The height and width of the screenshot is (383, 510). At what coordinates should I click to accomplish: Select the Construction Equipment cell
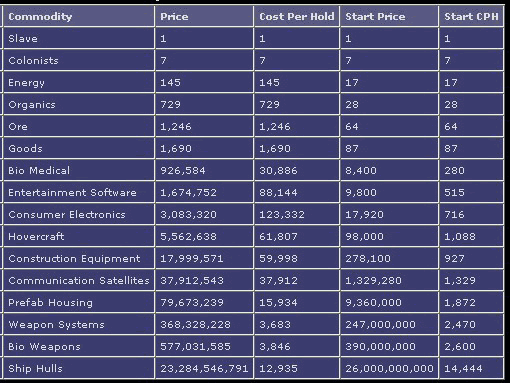click(79, 258)
